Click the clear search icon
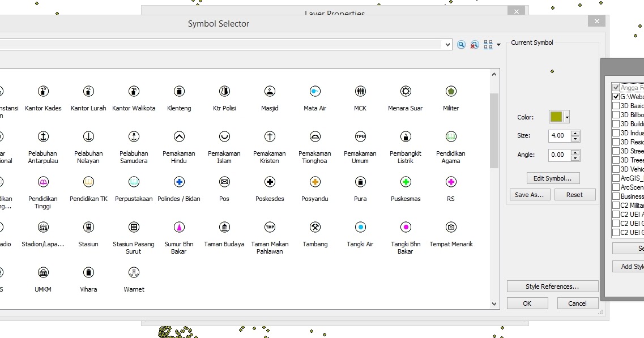 tap(474, 44)
